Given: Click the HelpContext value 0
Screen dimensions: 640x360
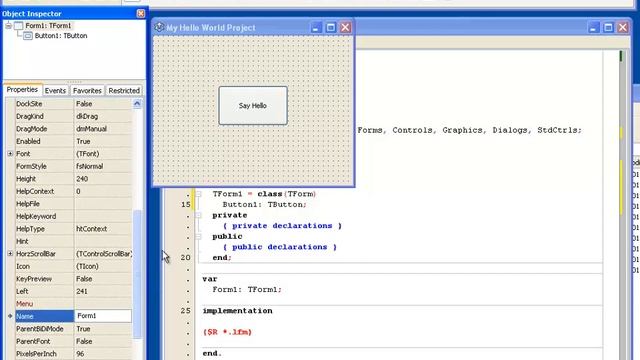Looking at the screenshot, I should [x=78, y=191].
